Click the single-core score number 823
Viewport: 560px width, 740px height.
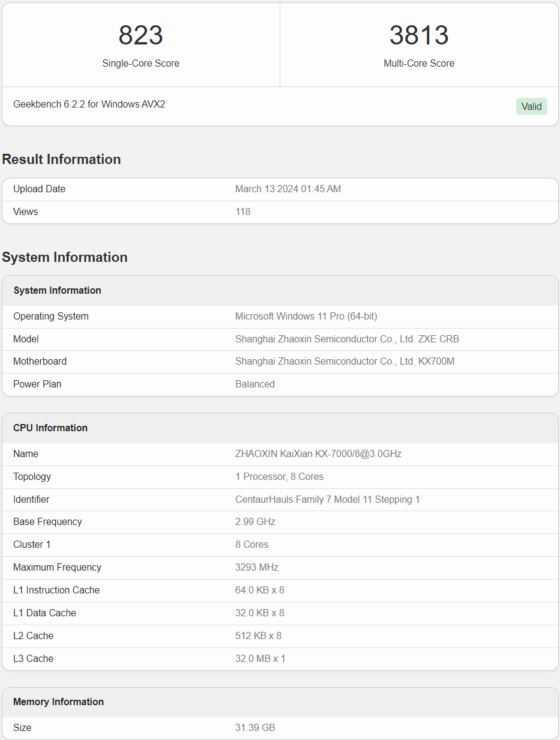pos(140,35)
